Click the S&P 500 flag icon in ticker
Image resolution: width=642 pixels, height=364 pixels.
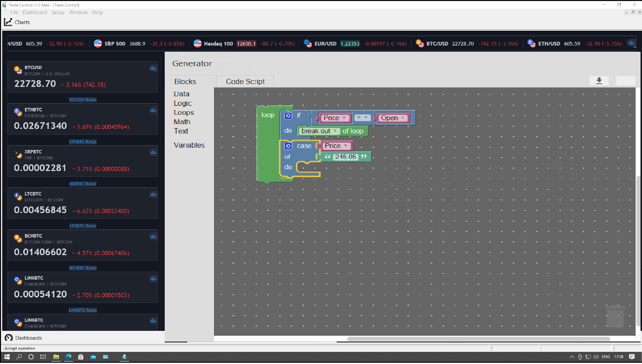point(98,44)
